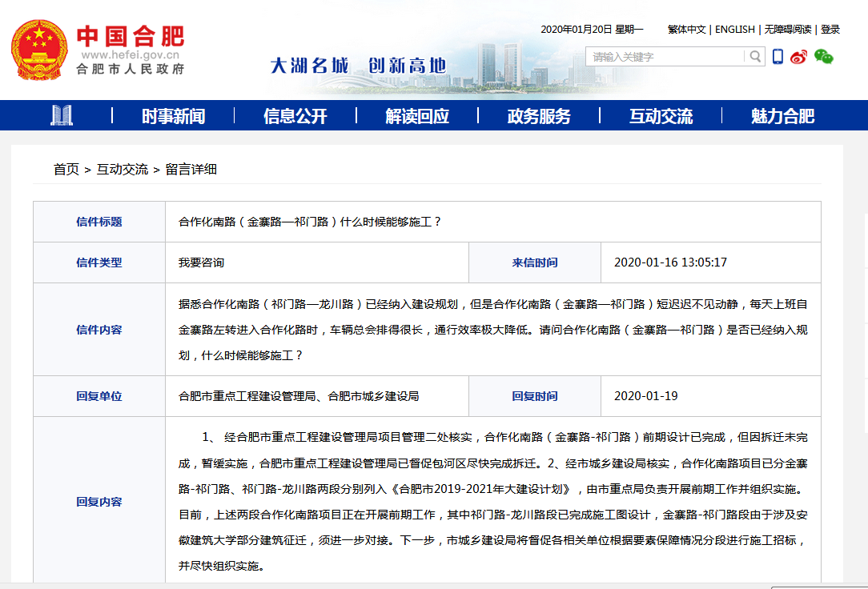Click 留言详细 breadcrumb text
This screenshot has width=868, height=589.
191,169
